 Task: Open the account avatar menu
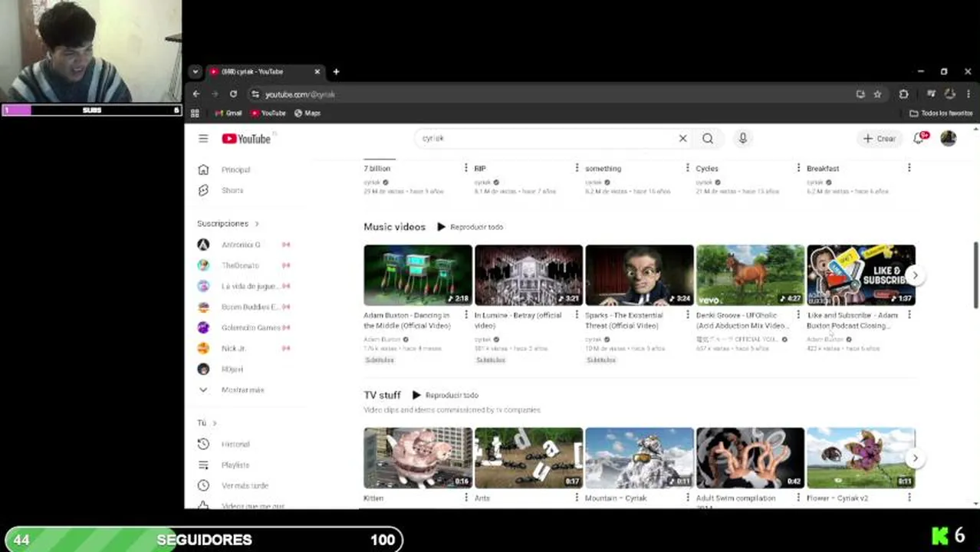tap(949, 138)
